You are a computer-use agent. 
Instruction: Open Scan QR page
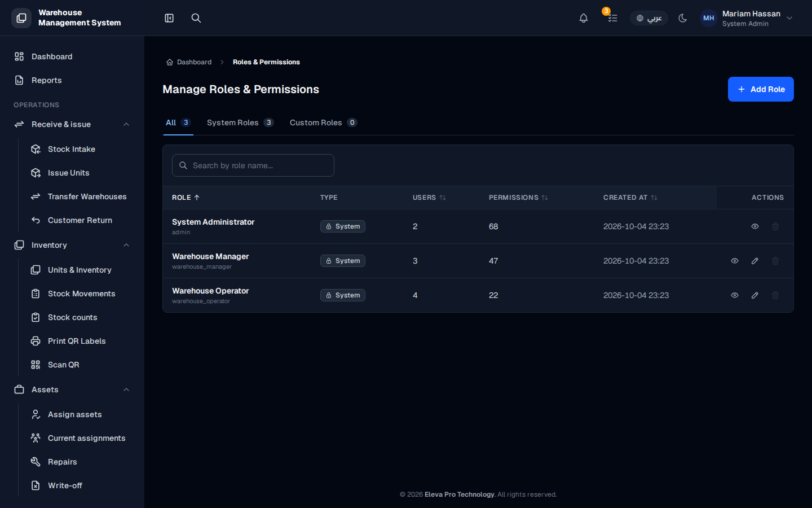point(80,365)
